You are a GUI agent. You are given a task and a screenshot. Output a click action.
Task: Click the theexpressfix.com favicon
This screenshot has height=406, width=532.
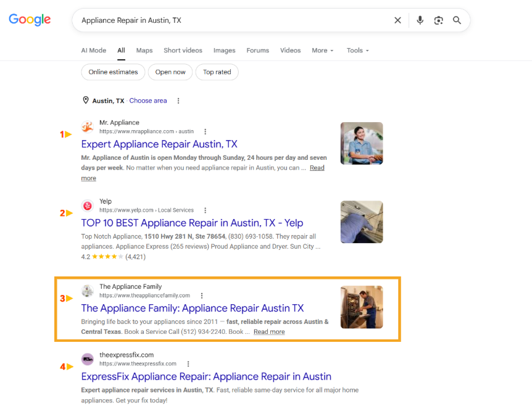tap(88, 359)
